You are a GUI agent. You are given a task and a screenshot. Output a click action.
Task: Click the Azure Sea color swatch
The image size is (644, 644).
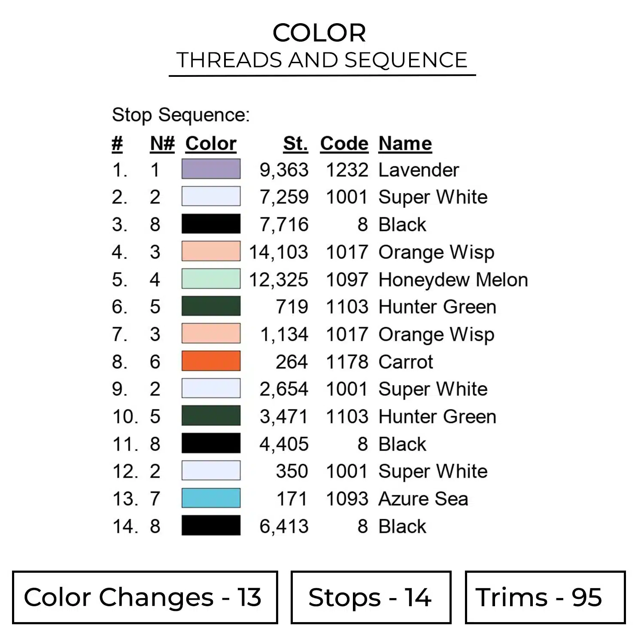pyautogui.click(x=211, y=498)
